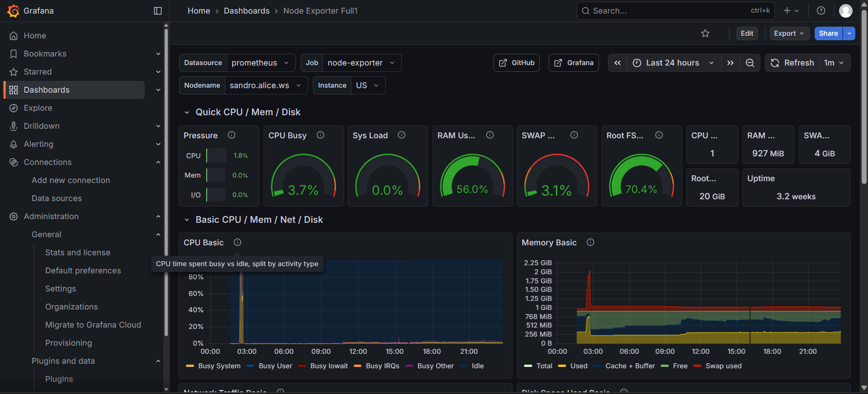Image resolution: width=868 pixels, height=394 pixels.
Task: Collapse the Quick CPU / Mem / Disk row
Action: click(x=187, y=113)
